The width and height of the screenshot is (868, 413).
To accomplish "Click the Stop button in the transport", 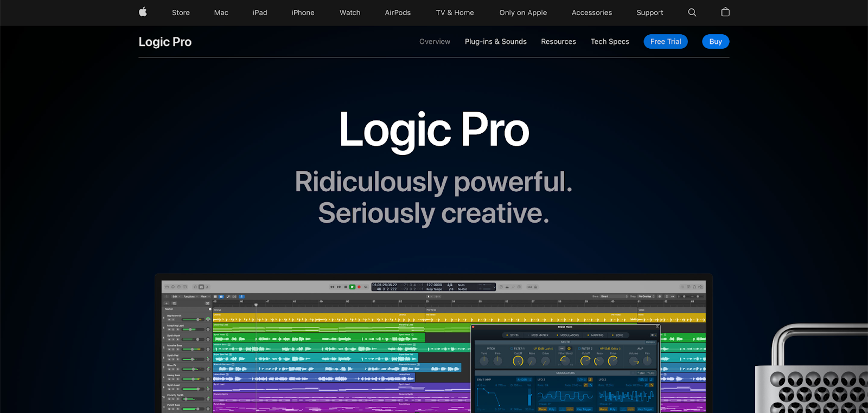I will pyautogui.click(x=346, y=287).
